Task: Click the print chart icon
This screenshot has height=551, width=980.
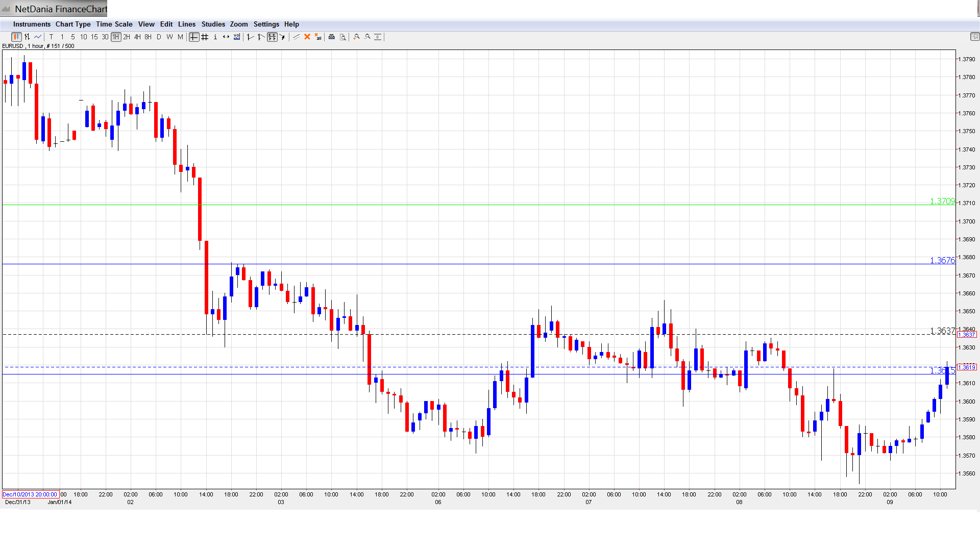Action: point(332,37)
